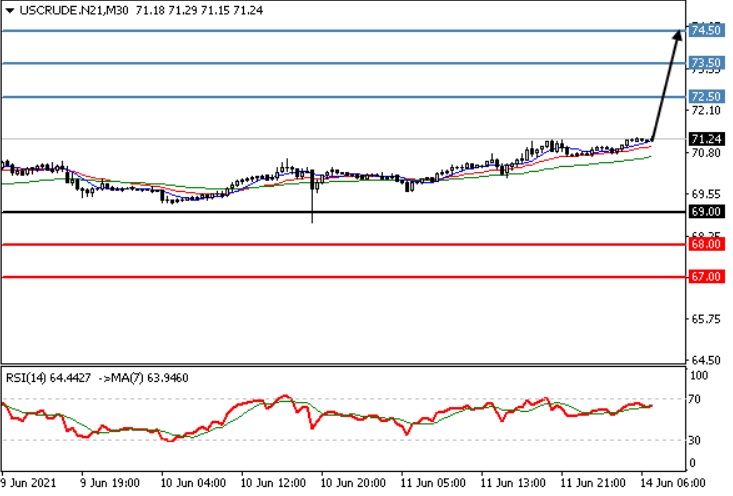Viewport: 733px width, 496px height.
Task: Select the 73.50 price level label
Action: tap(706, 63)
